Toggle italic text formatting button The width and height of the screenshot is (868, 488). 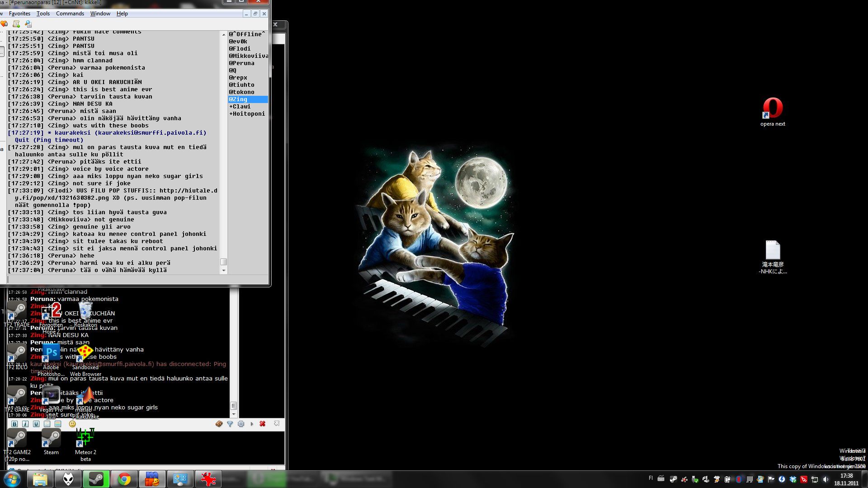tap(25, 424)
